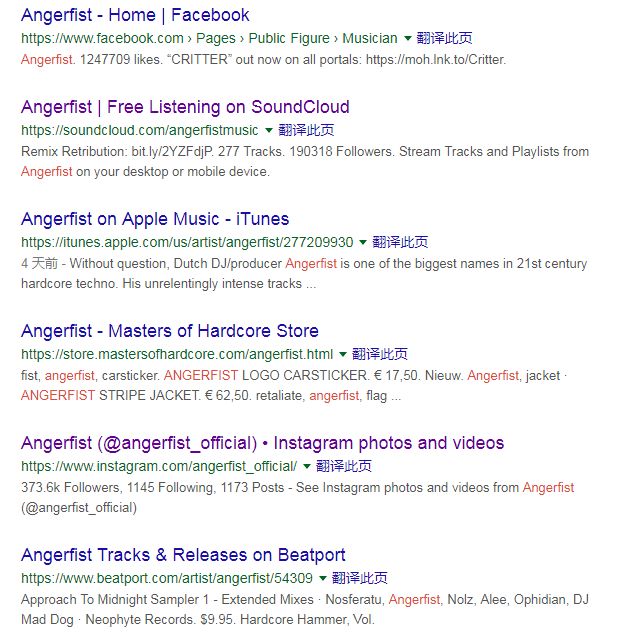The image size is (634, 643).
Task: Click 翻译此页 for the SoundCloud result
Action: pyautogui.click(x=306, y=130)
